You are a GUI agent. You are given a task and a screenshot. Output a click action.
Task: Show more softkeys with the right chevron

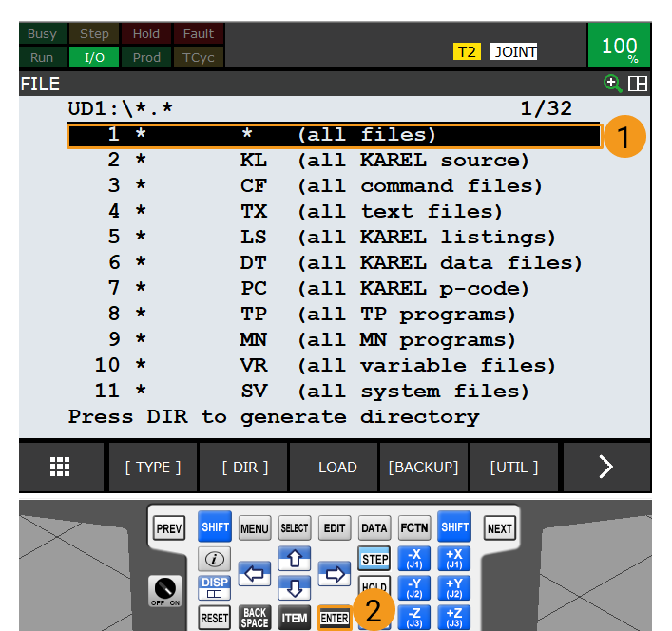point(606,467)
